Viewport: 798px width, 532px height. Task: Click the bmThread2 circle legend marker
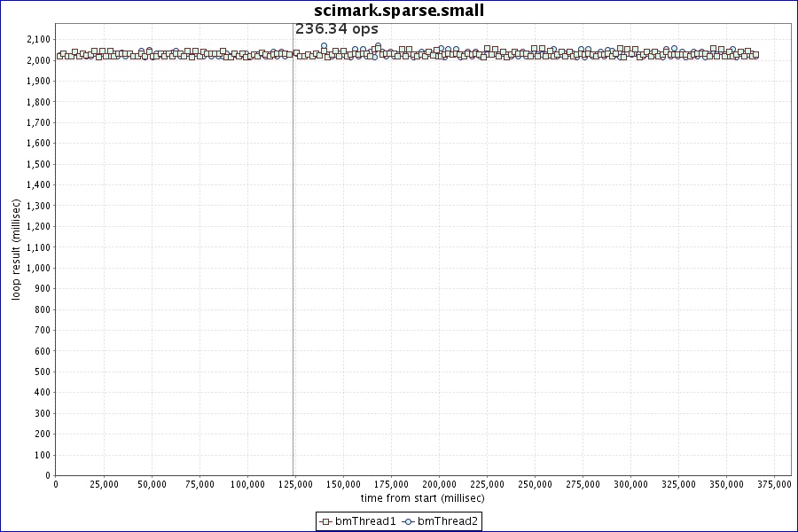[x=408, y=521]
